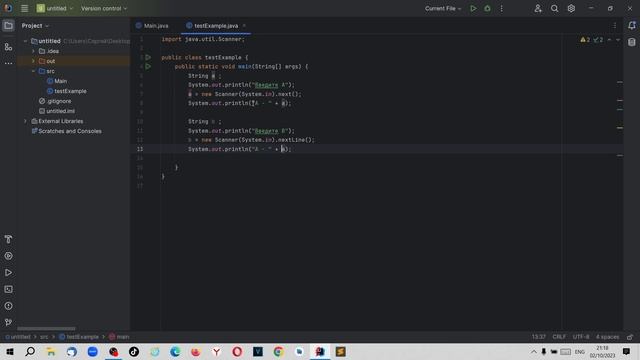
Task: Change UTF-8 file encoding in status bar
Action: pos(581,337)
